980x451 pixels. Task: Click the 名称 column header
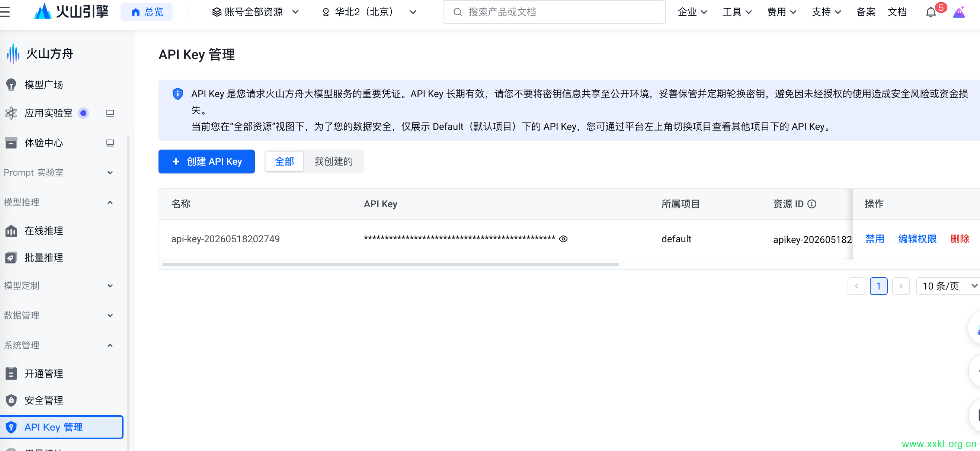tap(181, 204)
